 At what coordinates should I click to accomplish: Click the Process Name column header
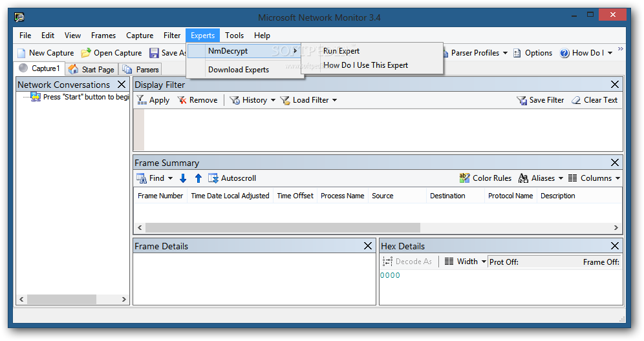coord(342,196)
